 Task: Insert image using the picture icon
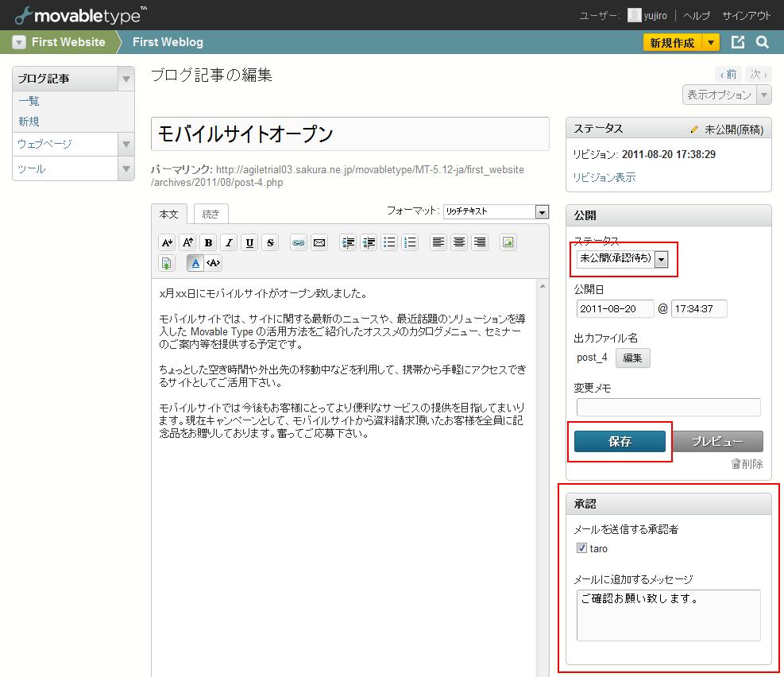point(508,243)
